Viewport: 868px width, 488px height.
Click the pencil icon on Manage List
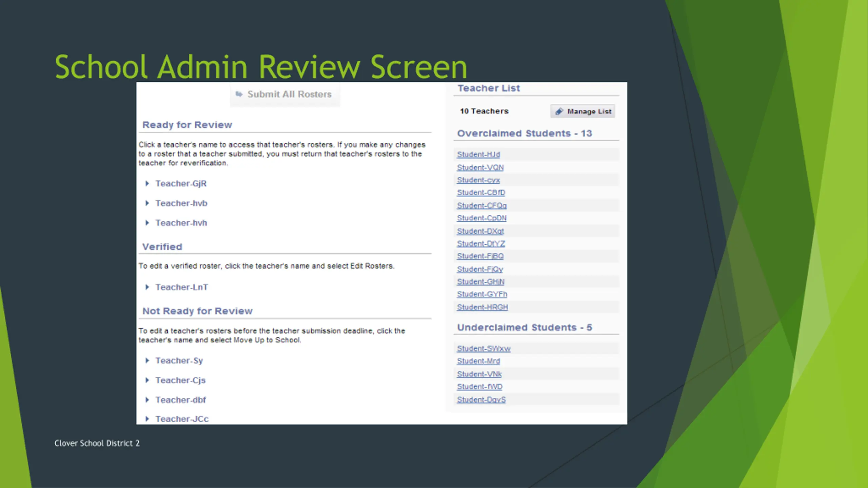tap(559, 111)
